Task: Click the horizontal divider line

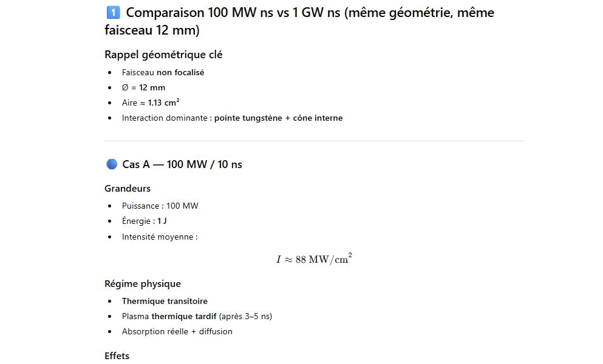Action: tap(314, 141)
